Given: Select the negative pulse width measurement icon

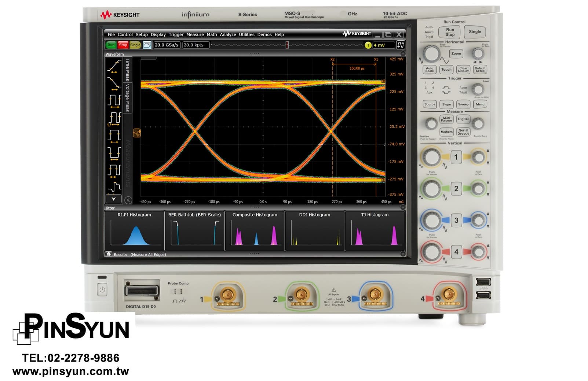Looking at the screenshot, I should 114,153.
